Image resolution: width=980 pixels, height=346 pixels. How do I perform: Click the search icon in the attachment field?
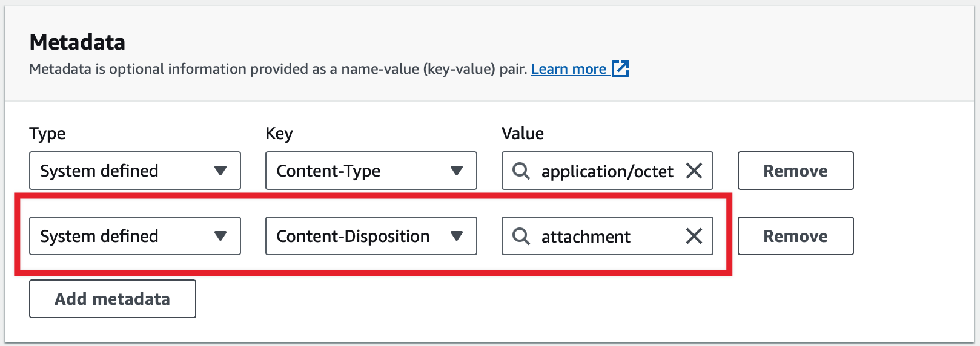coord(521,236)
